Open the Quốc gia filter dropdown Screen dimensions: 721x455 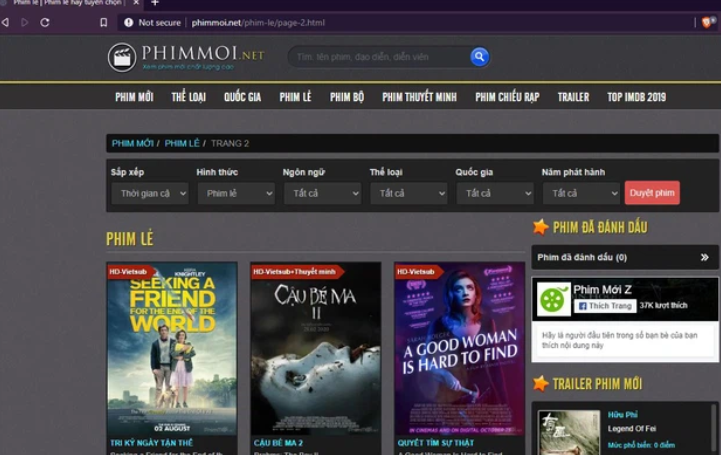pos(494,193)
